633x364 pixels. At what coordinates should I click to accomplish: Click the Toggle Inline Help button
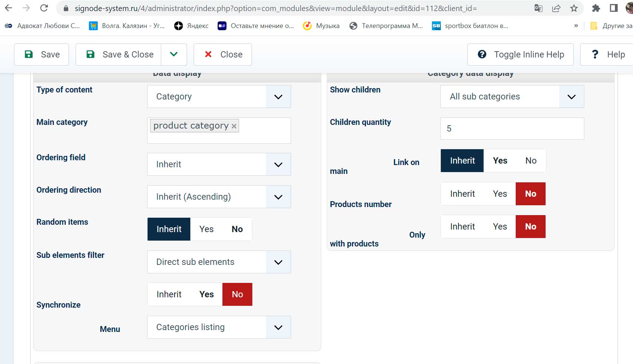point(520,55)
